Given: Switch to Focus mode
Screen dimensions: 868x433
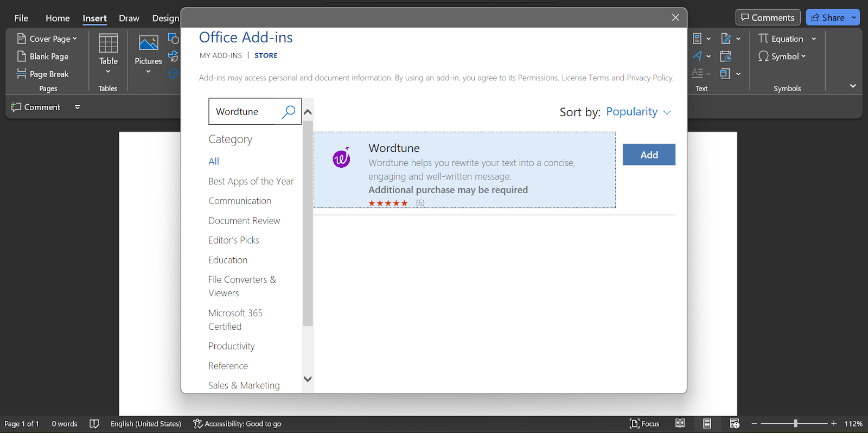Looking at the screenshot, I should (644, 424).
